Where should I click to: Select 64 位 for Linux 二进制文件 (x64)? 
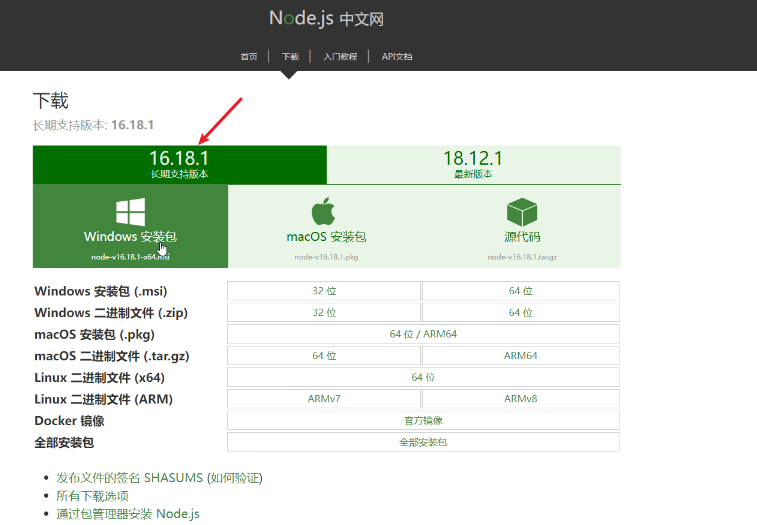423,377
